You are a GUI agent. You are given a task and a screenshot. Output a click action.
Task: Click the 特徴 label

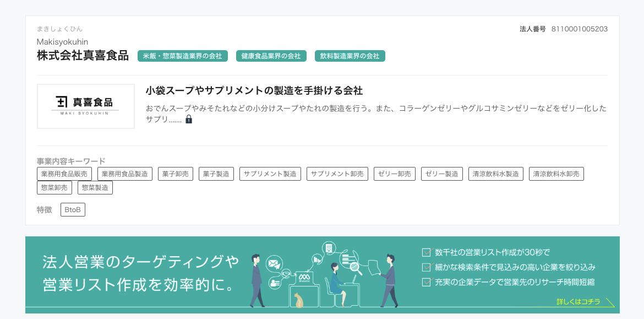click(45, 210)
